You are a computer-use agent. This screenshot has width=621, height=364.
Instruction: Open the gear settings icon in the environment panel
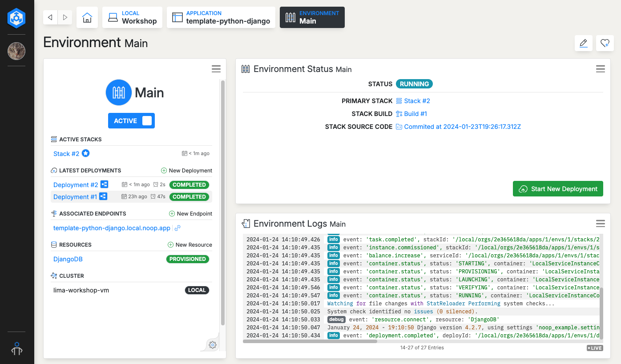point(212,344)
